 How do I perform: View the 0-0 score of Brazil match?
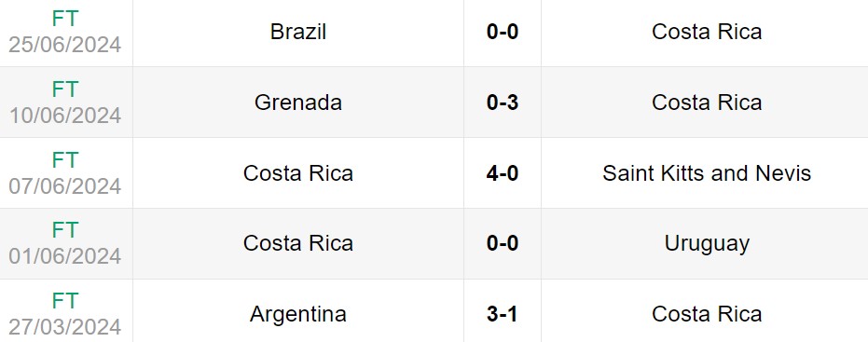tap(503, 32)
